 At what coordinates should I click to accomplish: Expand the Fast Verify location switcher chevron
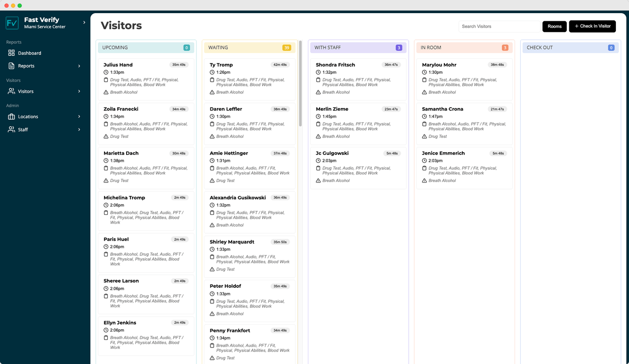(x=84, y=23)
